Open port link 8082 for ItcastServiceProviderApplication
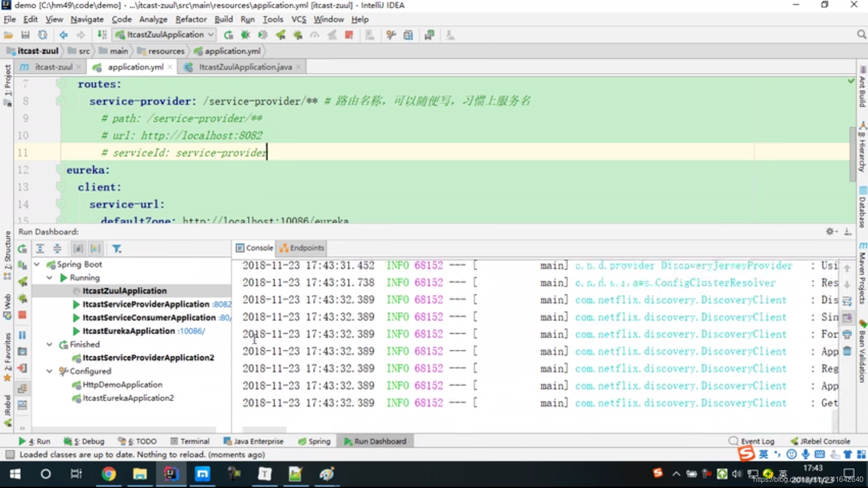The height and width of the screenshot is (488, 868). pos(222,305)
